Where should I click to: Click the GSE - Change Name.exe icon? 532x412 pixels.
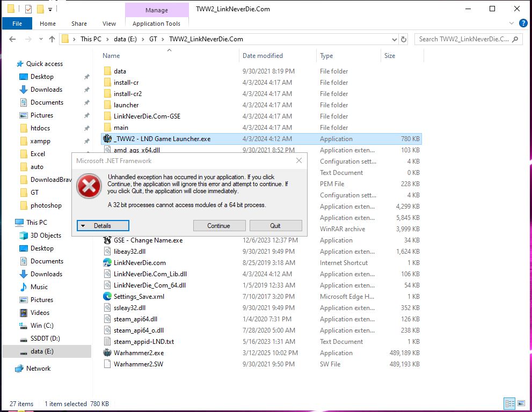(107, 240)
